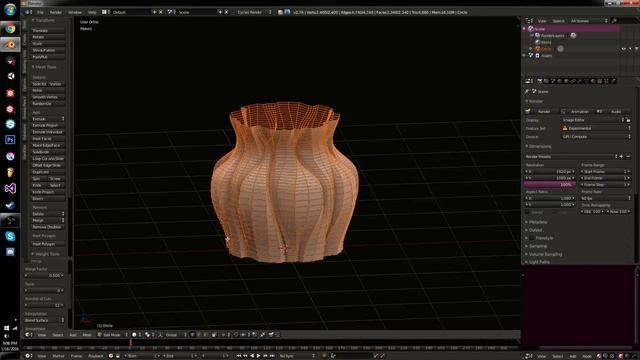Click the Bisect tool button
The image size is (640, 360).
tap(48, 198)
